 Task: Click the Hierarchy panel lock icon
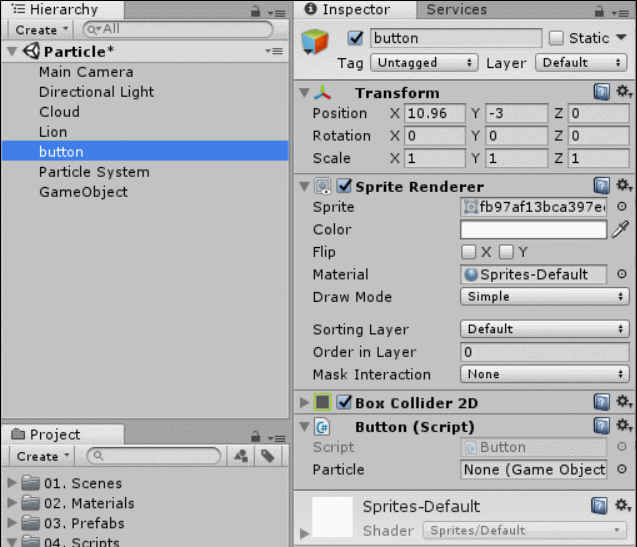[x=255, y=11]
